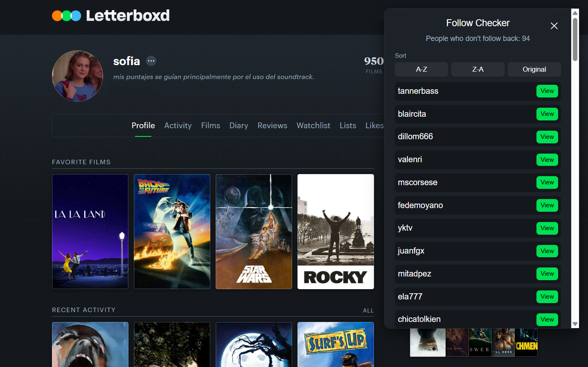Click the Favorite Films heading

click(x=81, y=162)
